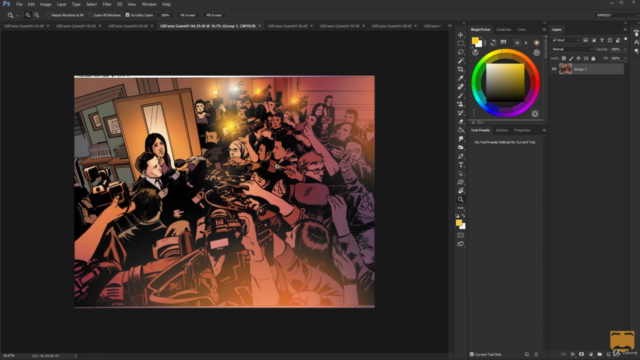Open the Window menu
This screenshot has width=640, height=360.
[x=149, y=4]
